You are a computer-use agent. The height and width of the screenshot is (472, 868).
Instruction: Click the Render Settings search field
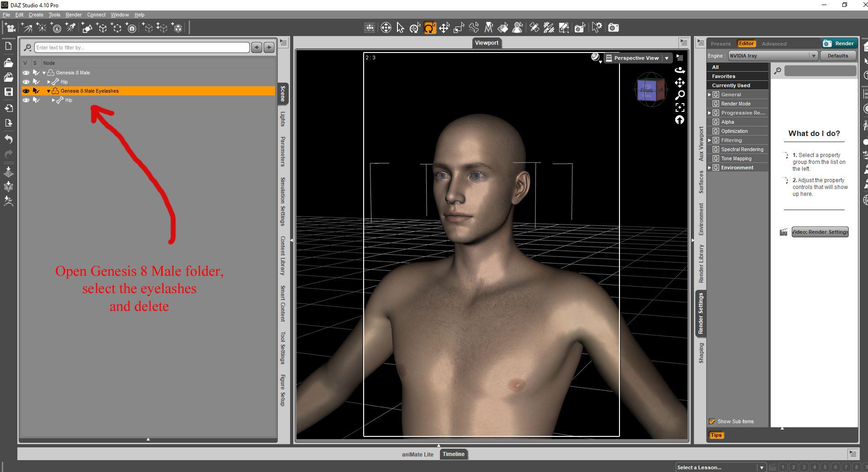820,70
